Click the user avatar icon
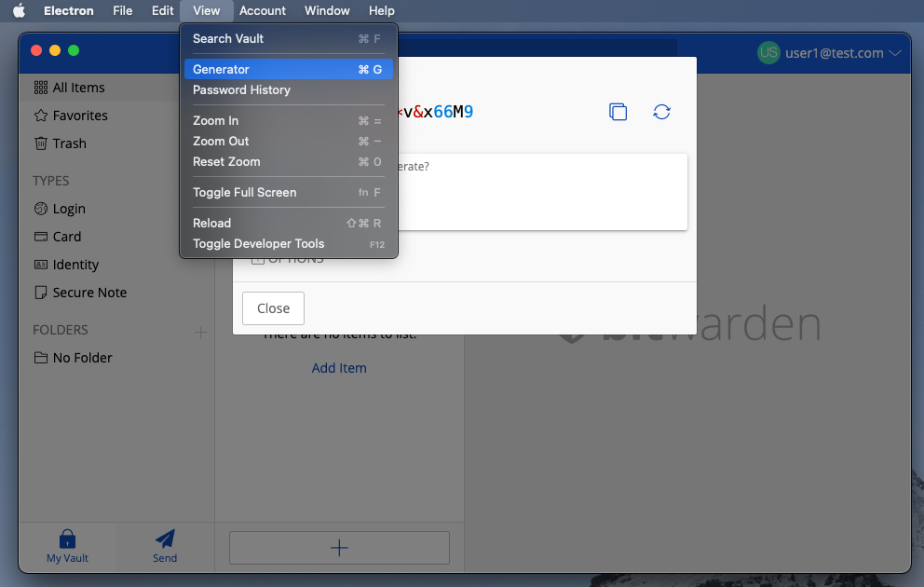924x587 pixels. 768,52
